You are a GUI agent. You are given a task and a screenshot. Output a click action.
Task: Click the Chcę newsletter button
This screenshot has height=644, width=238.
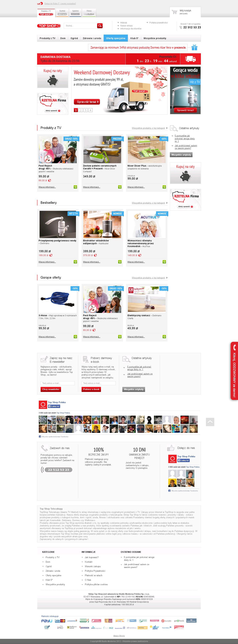51,389
